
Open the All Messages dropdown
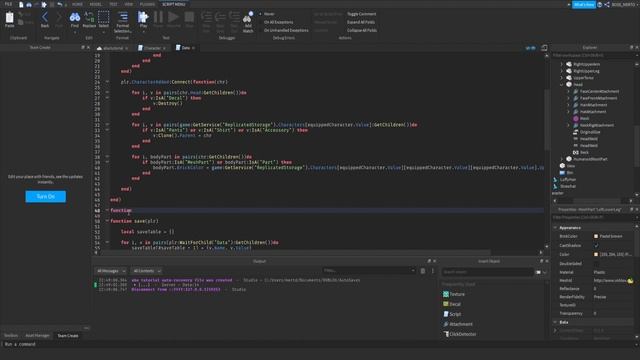[111, 271]
